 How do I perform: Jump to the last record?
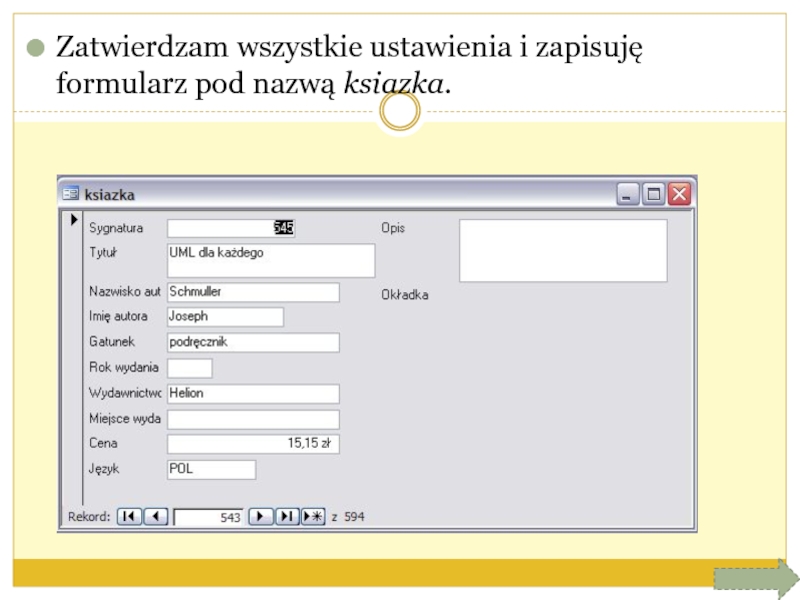(x=287, y=517)
